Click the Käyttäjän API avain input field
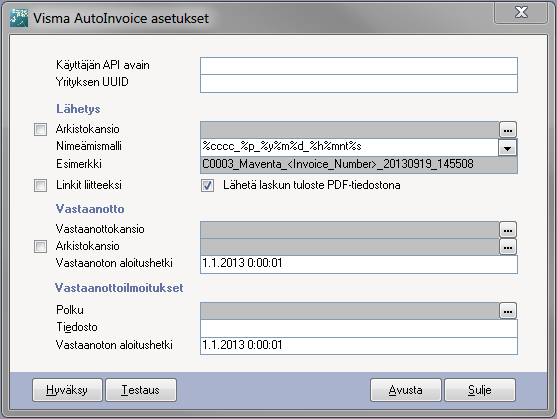 pos(359,66)
